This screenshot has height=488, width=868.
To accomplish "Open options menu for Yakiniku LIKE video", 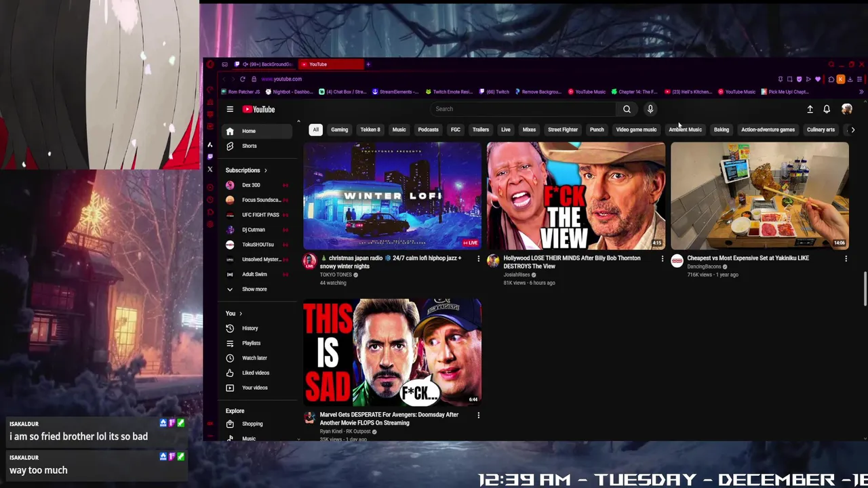I will click(846, 258).
